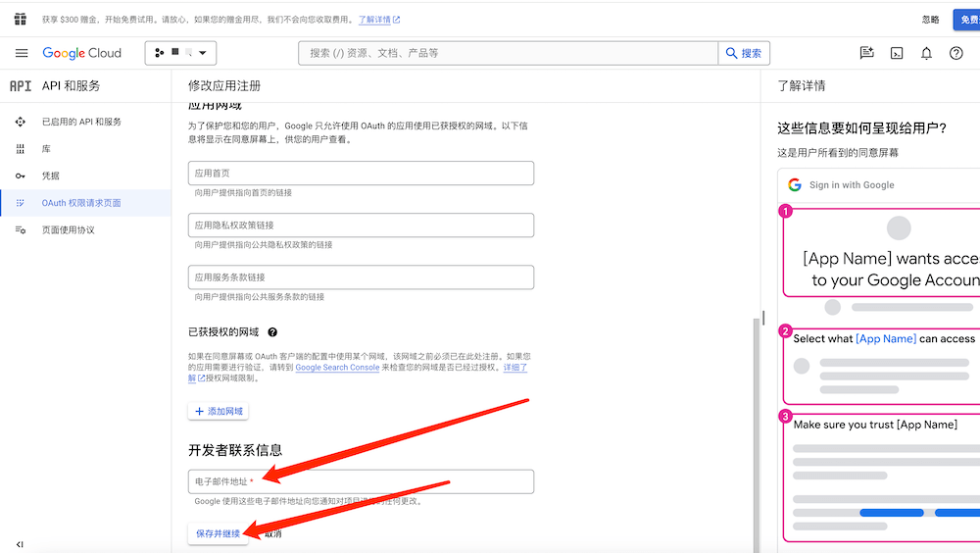Select 已启用的 API 和服务 in sidebar
Viewport: 980px width, 553px height.
tap(81, 122)
